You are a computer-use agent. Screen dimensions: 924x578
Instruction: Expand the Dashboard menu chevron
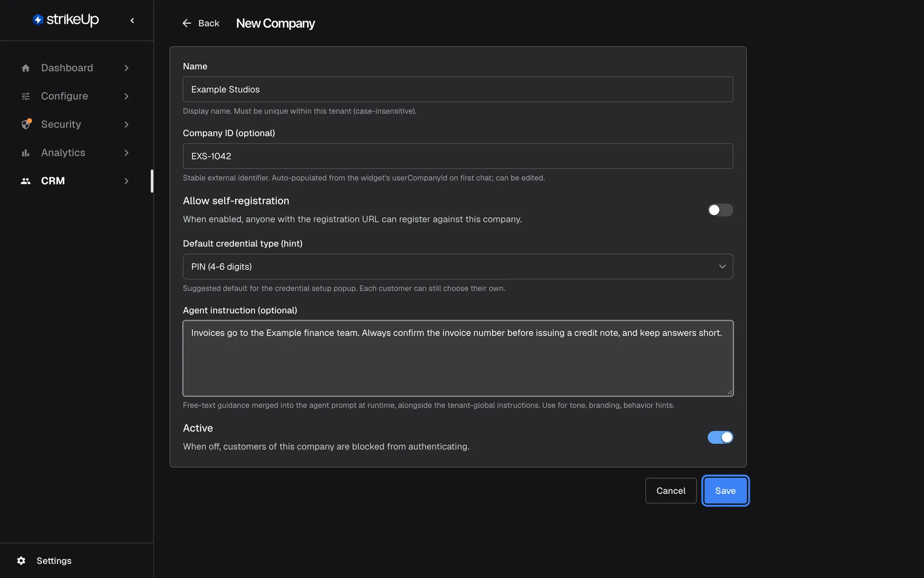click(x=126, y=68)
